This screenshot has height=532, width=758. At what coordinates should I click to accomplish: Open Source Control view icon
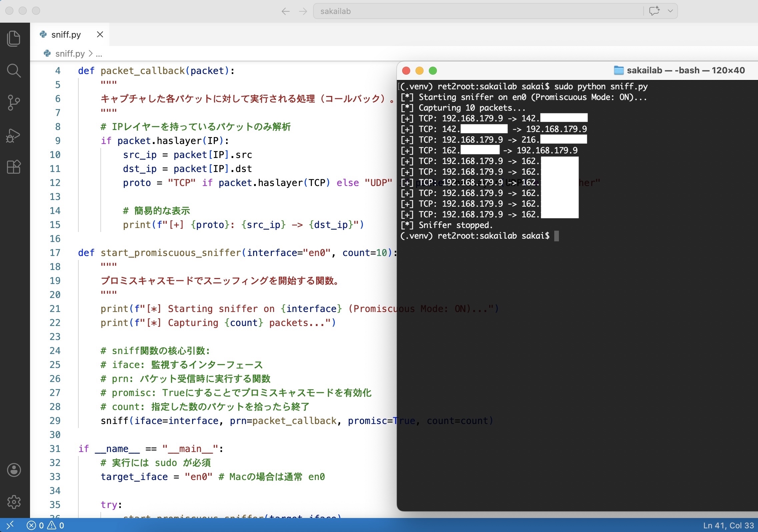coord(14,102)
